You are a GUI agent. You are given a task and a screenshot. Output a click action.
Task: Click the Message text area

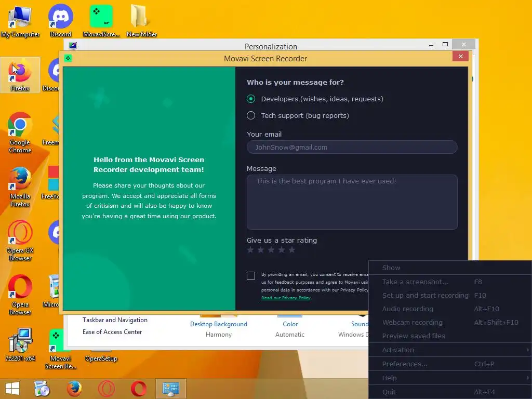352,202
